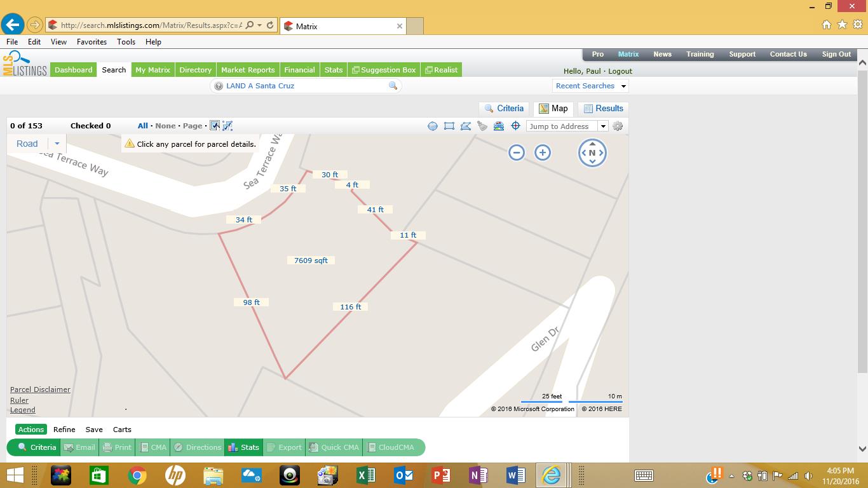Expand the Road map style dropdown
868x488 pixels.
[57, 144]
